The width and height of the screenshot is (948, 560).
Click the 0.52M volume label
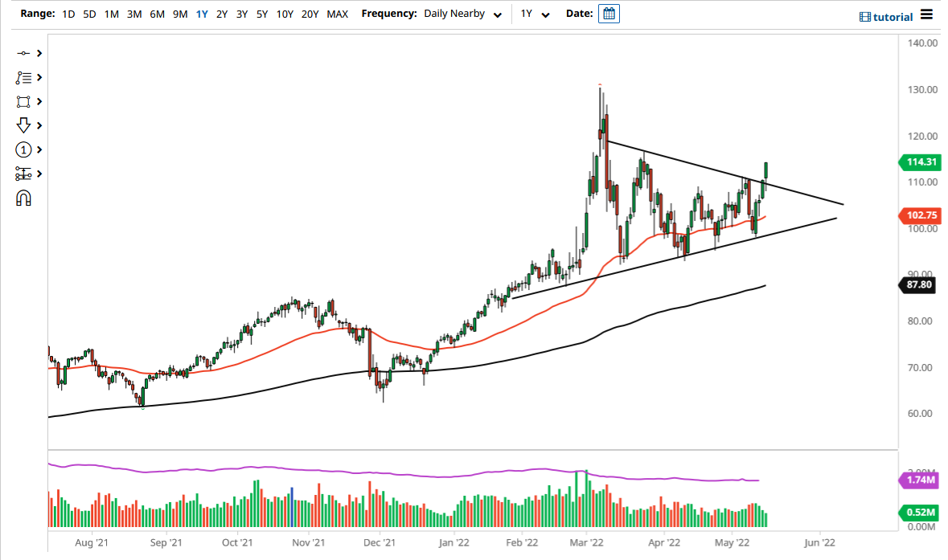[920, 513]
